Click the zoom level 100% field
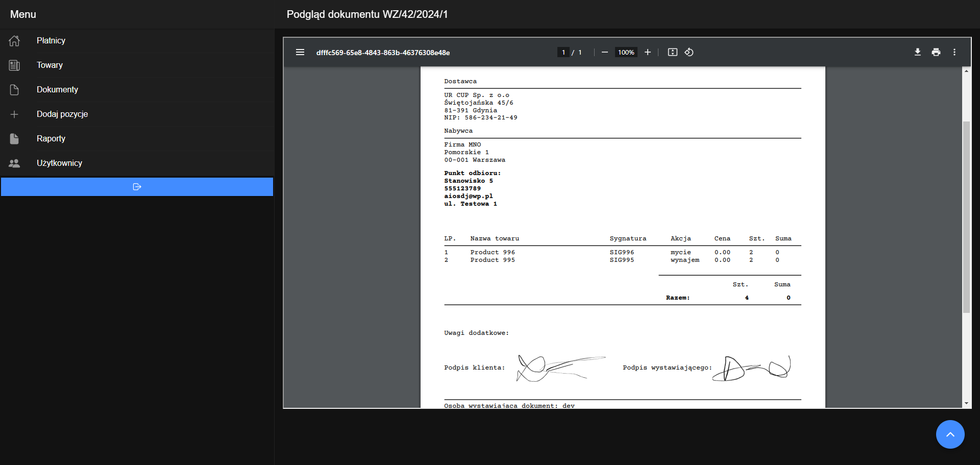Image resolution: width=980 pixels, height=465 pixels. click(626, 52)
